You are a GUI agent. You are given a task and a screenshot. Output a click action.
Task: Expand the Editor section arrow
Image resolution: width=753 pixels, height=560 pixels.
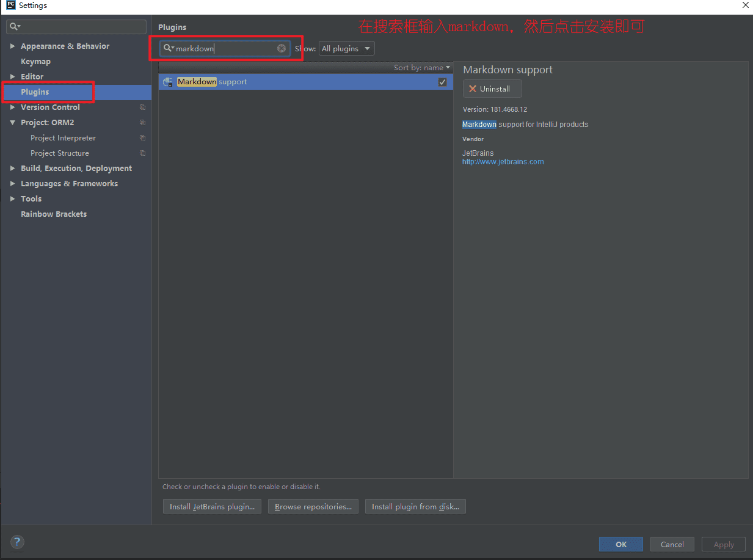point(12,77)
